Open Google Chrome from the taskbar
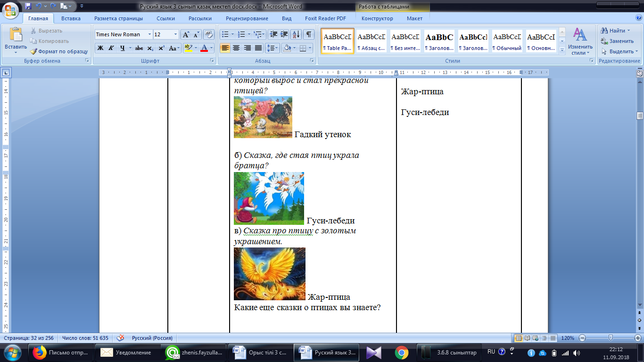Screen dimensions: 644x362 402,353
